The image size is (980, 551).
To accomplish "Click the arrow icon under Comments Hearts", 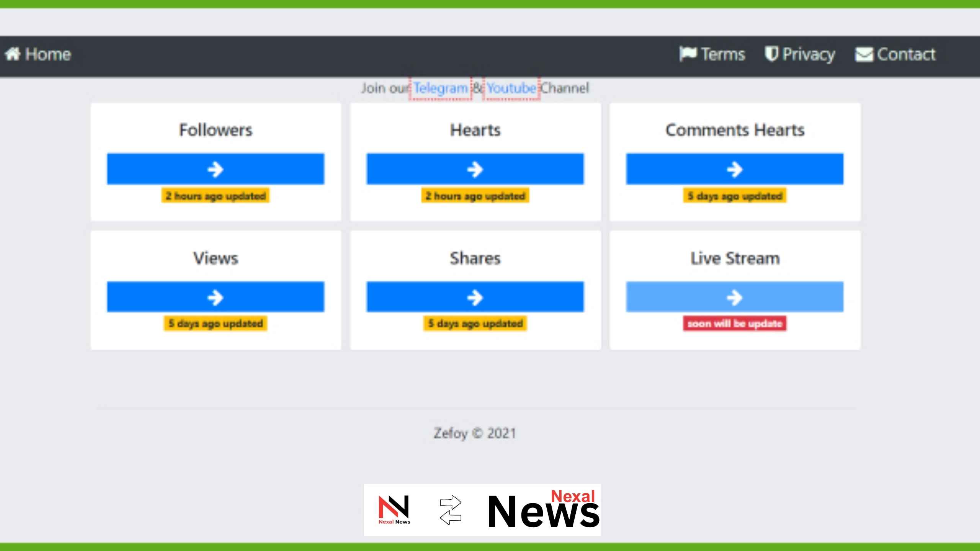I will pos(735,169).
